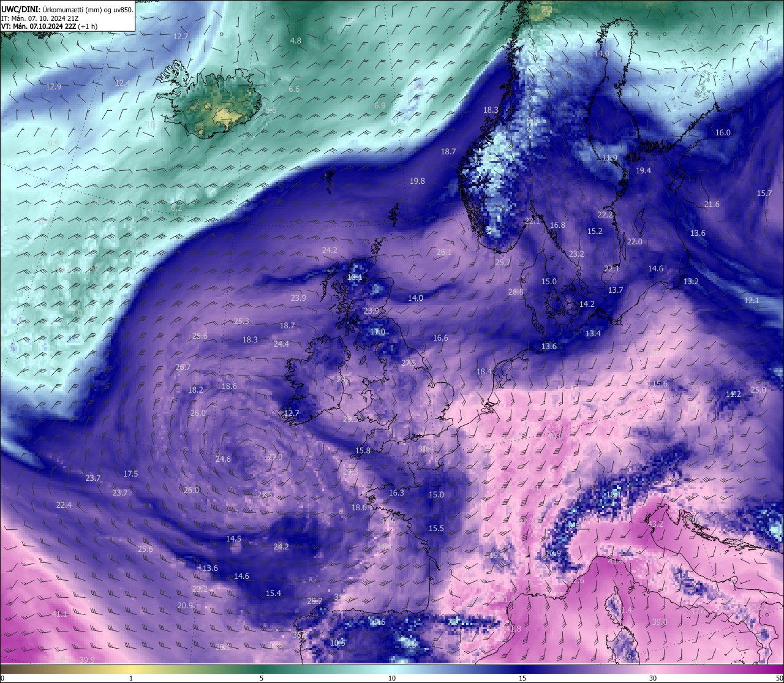
Task: Click the value 12.1 on the map
Action: 752,301
